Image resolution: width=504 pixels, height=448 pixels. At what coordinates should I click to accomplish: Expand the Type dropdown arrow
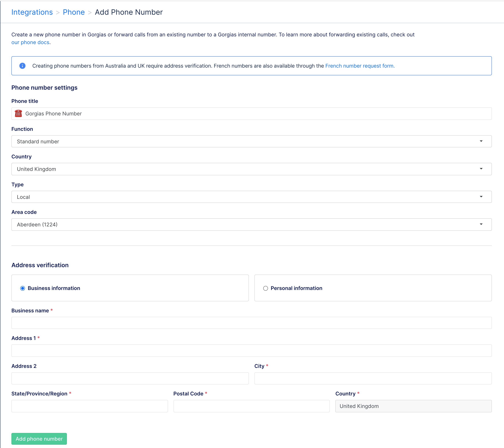click(x=481, y=197)
